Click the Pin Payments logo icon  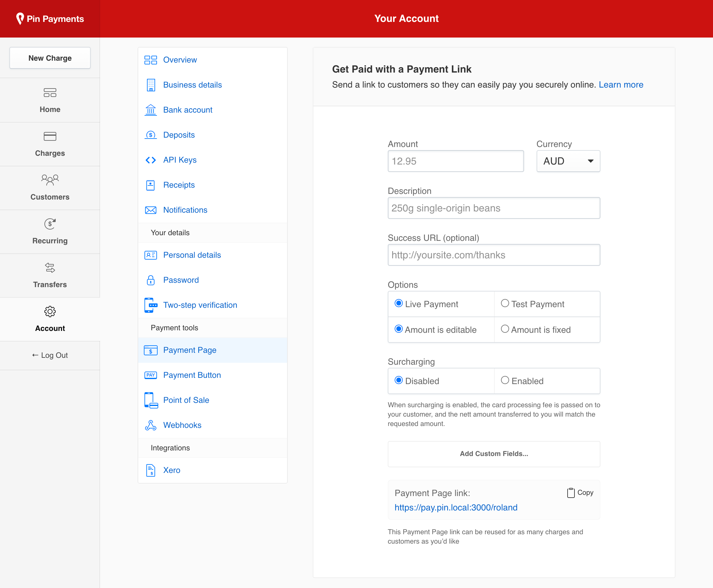(20, 19)
